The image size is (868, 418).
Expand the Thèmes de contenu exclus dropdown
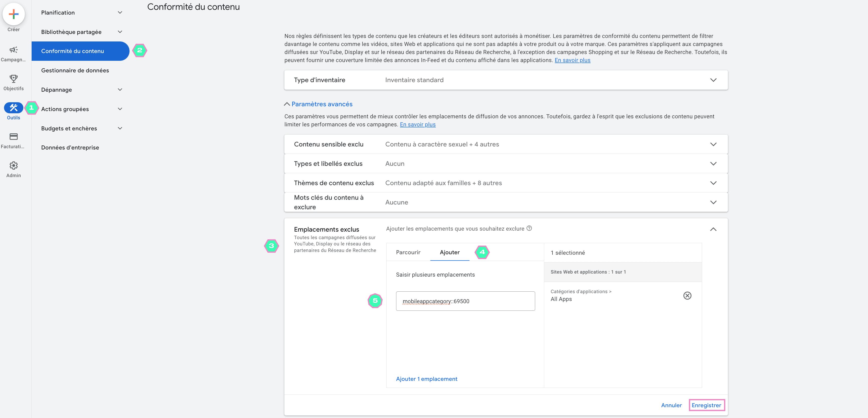coord(714,183)
